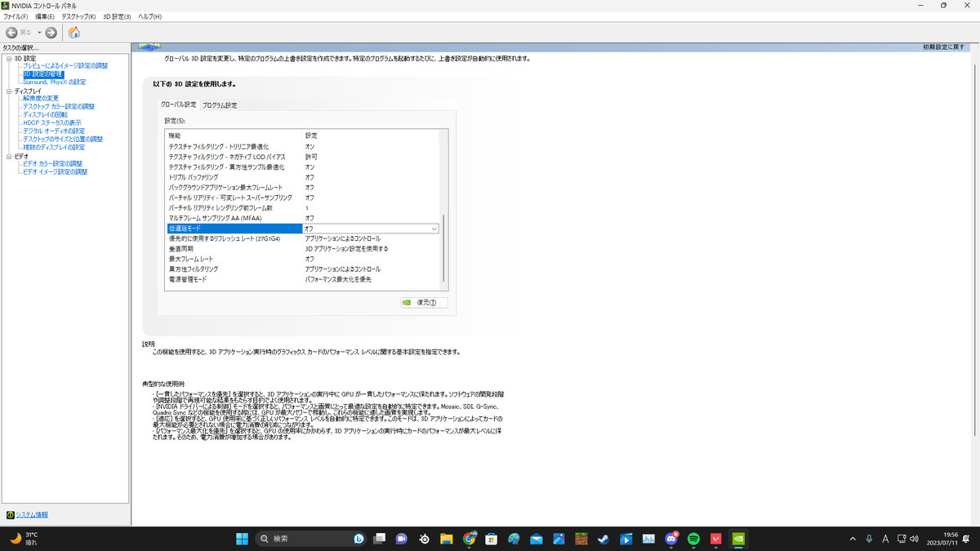Go to the Home icon in toolbar
The width and height of the screenshot is (980, 551).
(x=73, y=33)
